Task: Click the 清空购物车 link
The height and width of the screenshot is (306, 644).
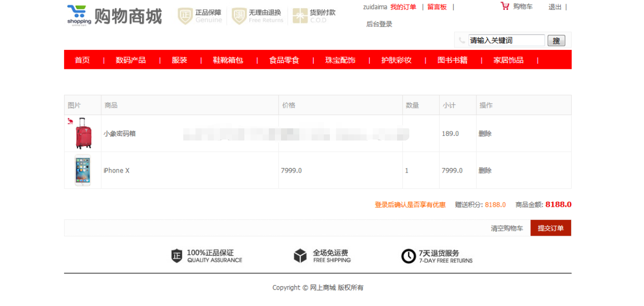Action: (x=507, y=228)
